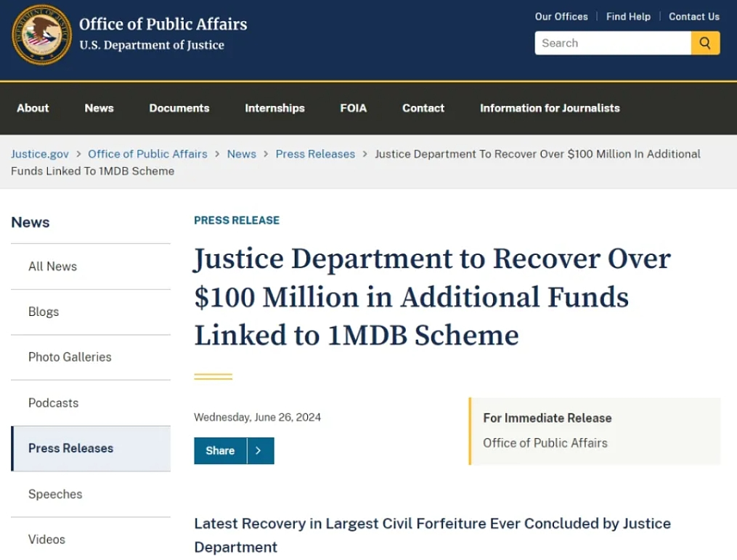This screenshot has width=737, height=560.
Task: Select Podcasts in sidebar
Action: pyautogui.click(x=91, y=403)
